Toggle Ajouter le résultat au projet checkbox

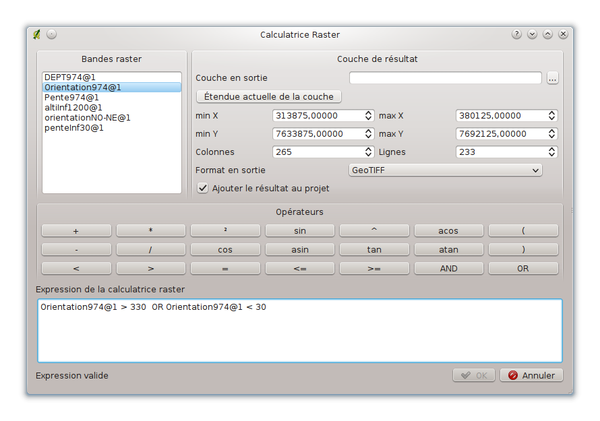(203, 189)
